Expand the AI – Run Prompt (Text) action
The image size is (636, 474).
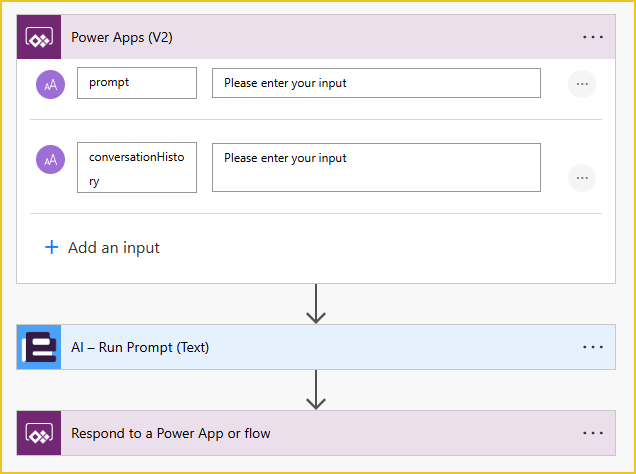[300, 347]
